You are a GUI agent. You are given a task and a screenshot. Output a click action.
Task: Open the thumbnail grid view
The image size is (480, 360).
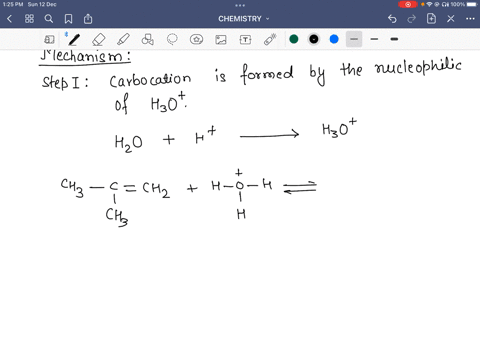(29, 19)
